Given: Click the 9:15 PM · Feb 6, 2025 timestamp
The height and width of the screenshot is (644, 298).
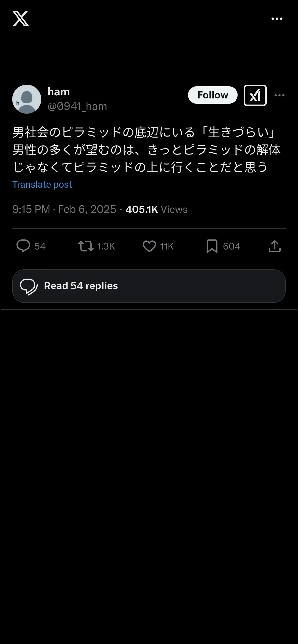Looking at the screenshot, I should coord(64,209).
